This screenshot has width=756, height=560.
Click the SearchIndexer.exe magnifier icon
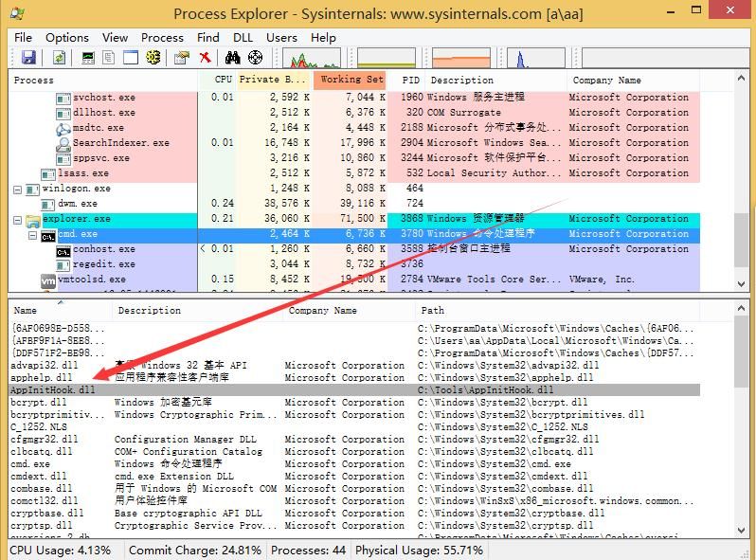point(63,144)
